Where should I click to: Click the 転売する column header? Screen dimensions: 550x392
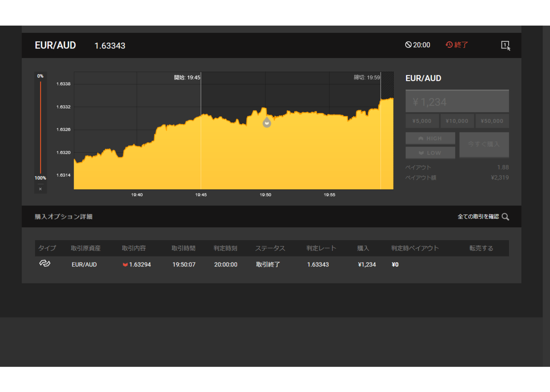coord(481,248)
